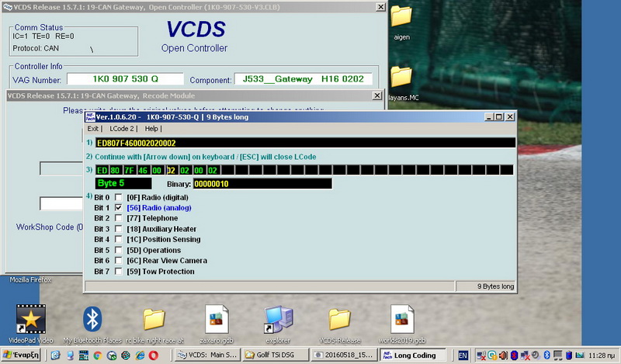
Task: Select byte 4 cell 00
Action: click(157, 170)
